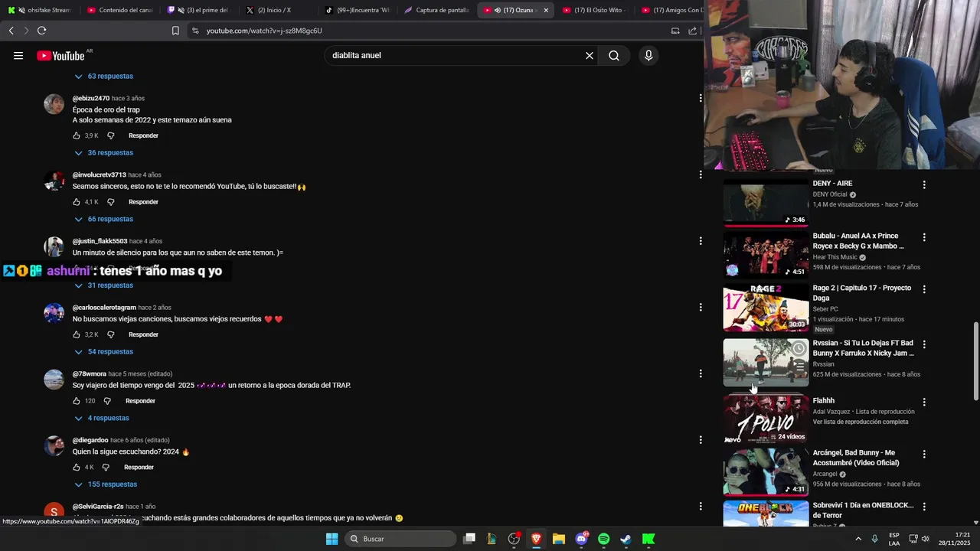Expand the 155 respuestas thread
980x551 pixels.
coord(105,484)
